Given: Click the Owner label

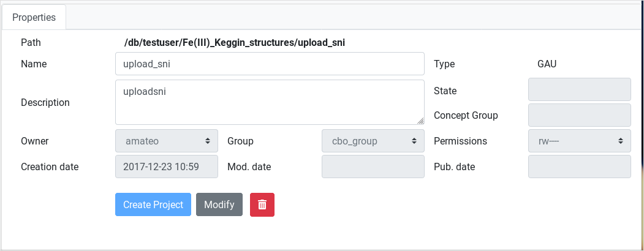Looking at the screenshot, I should [35, 141].
